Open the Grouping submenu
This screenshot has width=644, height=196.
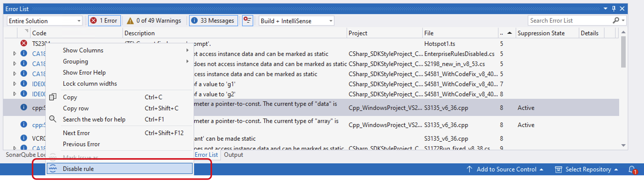(120, 61)
